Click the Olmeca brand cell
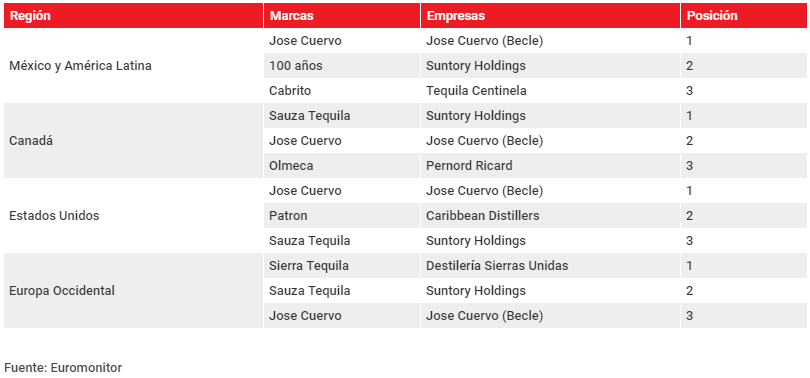The height and width of the screenshot is (378, 810). pos(342,166)
